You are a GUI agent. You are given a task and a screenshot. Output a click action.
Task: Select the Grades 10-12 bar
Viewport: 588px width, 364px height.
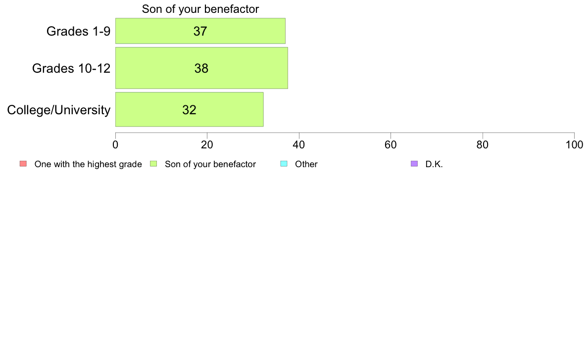point(201,68)
